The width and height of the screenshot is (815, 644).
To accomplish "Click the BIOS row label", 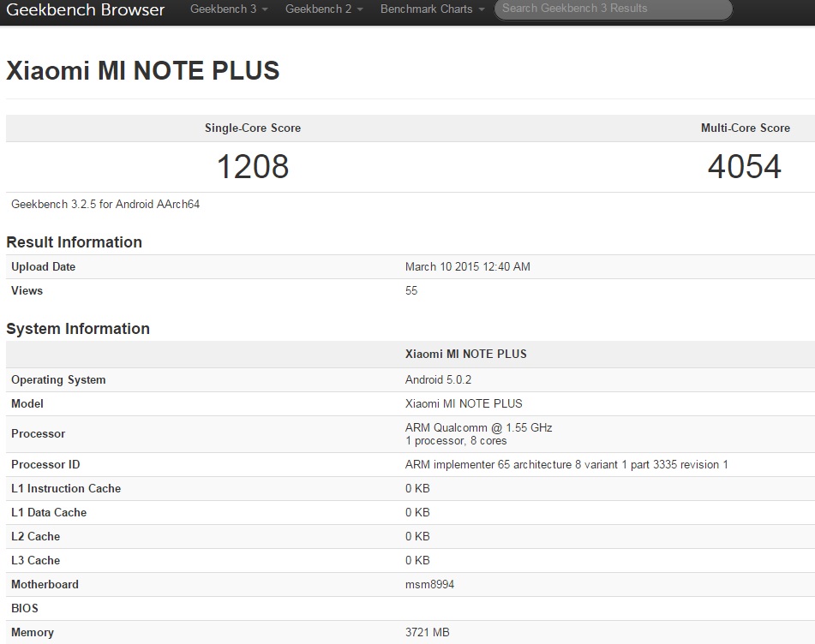I will click(25, 608).
